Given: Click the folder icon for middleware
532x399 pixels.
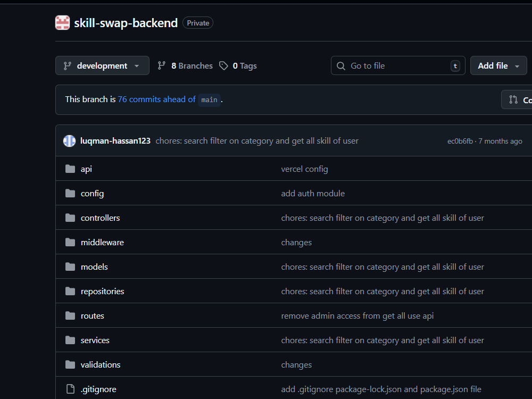Looking at the screenshot, I should 70,242.
